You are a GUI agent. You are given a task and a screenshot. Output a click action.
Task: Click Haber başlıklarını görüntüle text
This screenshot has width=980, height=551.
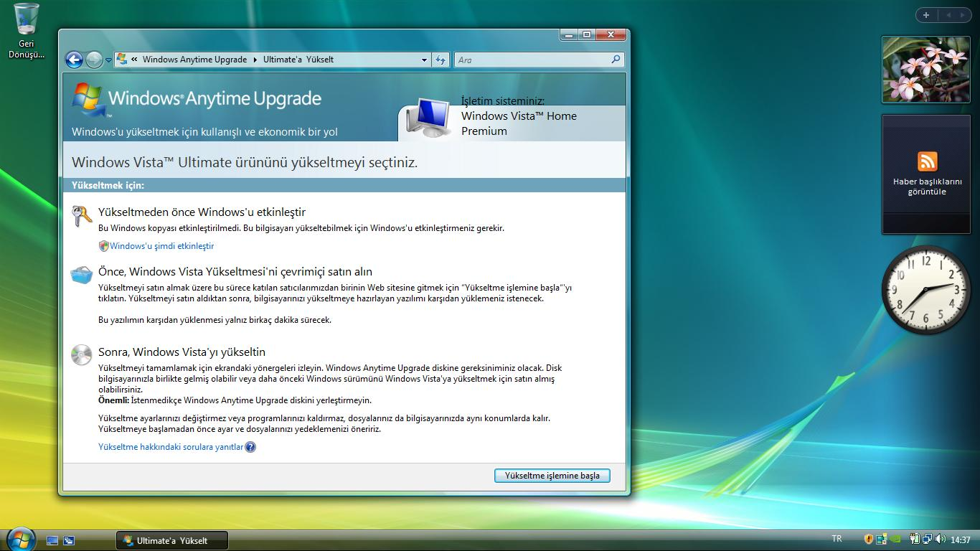[x=927, y=187]
